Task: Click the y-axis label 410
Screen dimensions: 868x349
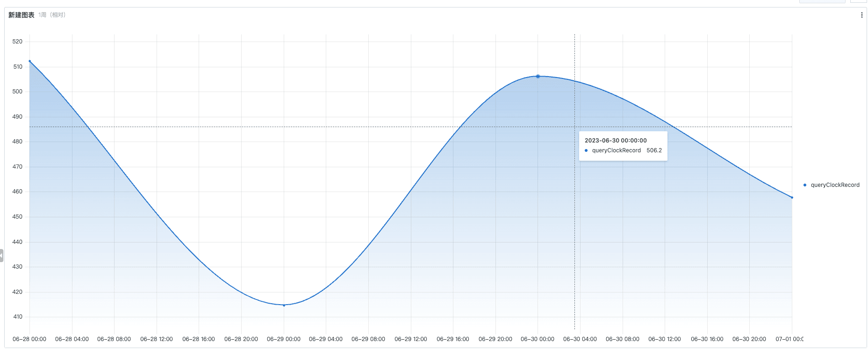Action: [x=17, y=317]
